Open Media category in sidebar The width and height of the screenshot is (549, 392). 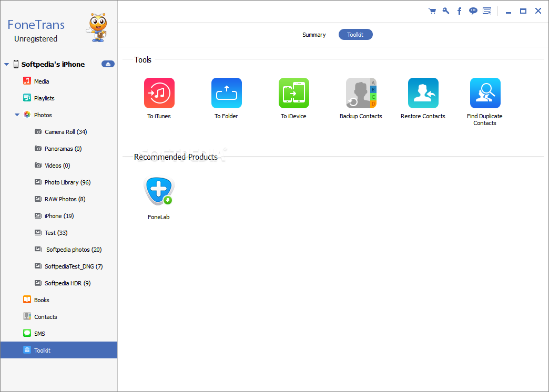point(59,81)
